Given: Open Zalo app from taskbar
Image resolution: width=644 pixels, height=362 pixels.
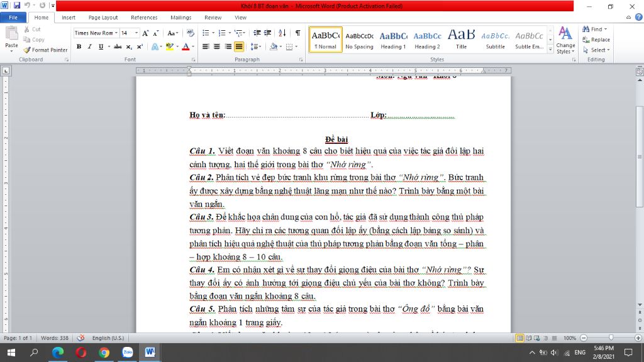Looking at the screenshot, I should coord(127,352).
